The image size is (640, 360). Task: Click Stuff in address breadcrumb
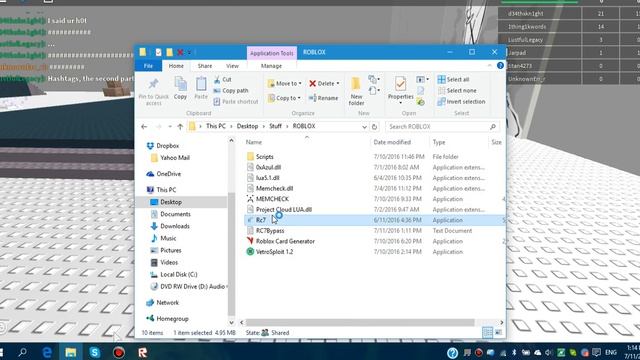click(x=276, y=127)
